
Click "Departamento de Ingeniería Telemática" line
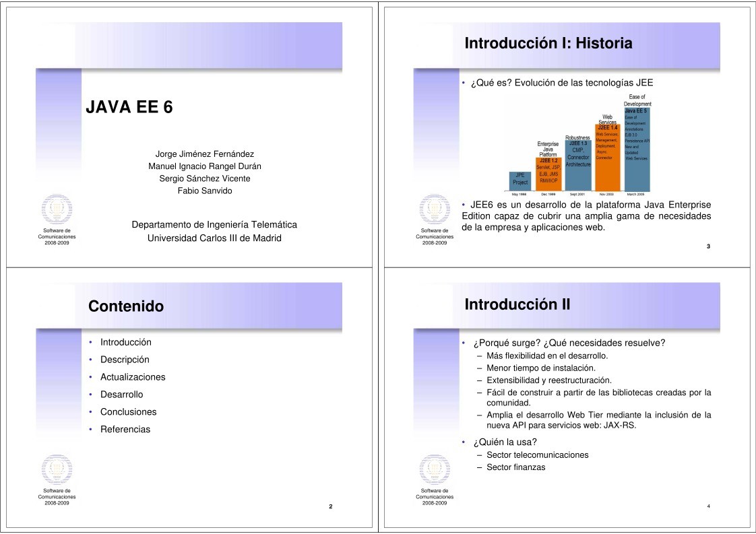(214, 225)
